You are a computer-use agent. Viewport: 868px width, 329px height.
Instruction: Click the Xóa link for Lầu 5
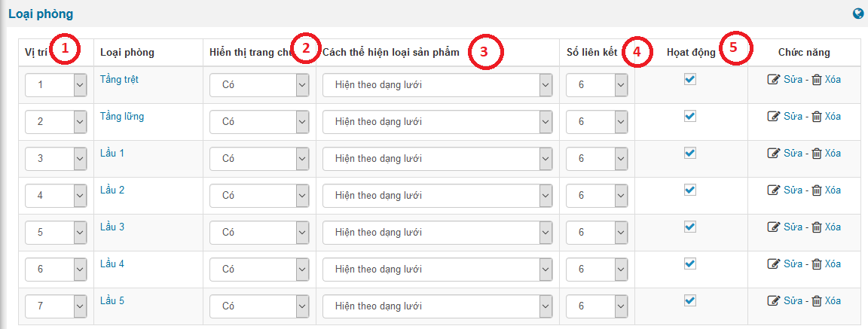tap(833, 301)
